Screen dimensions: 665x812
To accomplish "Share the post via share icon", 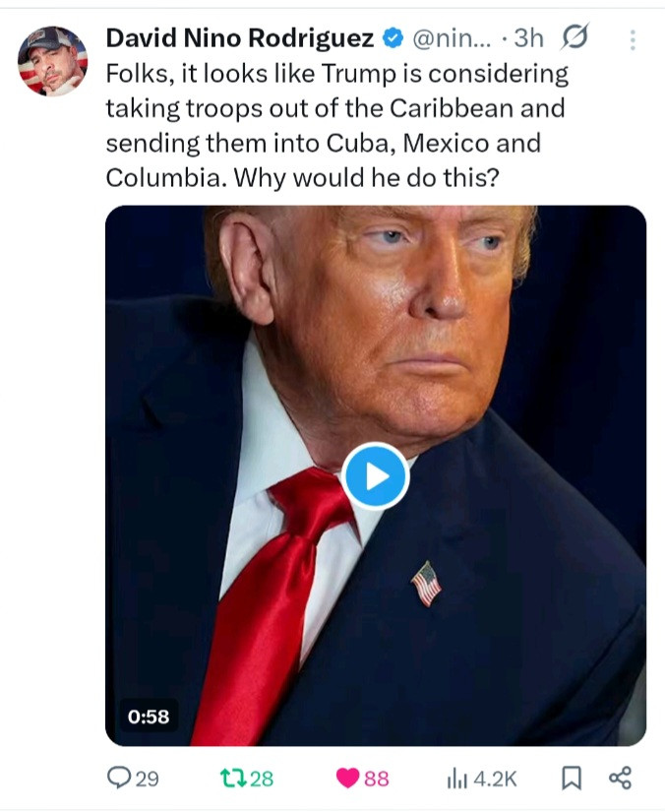I will pyautogui.click(x=620, y=778).
